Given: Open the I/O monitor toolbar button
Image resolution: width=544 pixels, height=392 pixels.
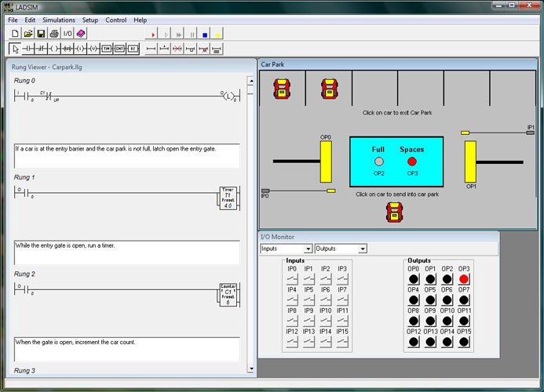Looking at the screenshot, I should (68, 34).
